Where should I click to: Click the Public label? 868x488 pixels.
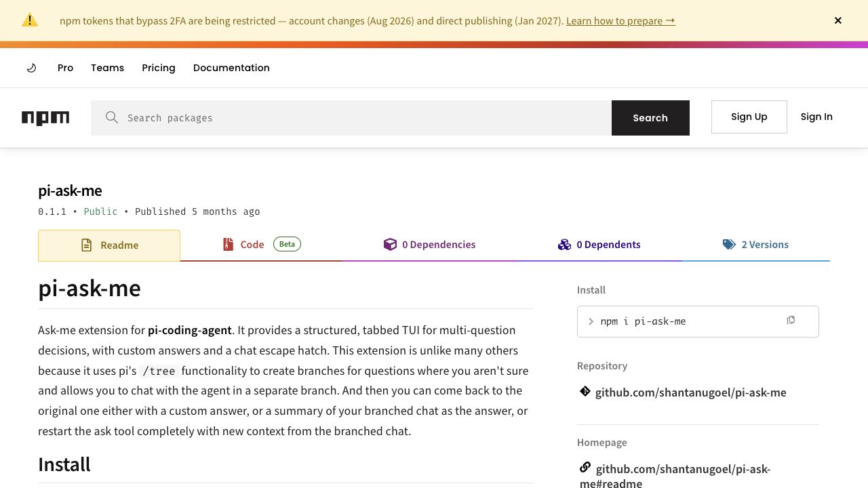(x=100, y=211)
